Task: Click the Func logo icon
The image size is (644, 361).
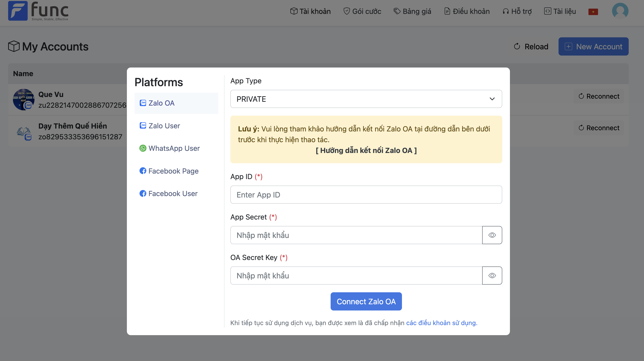Action: pos(18,11)
